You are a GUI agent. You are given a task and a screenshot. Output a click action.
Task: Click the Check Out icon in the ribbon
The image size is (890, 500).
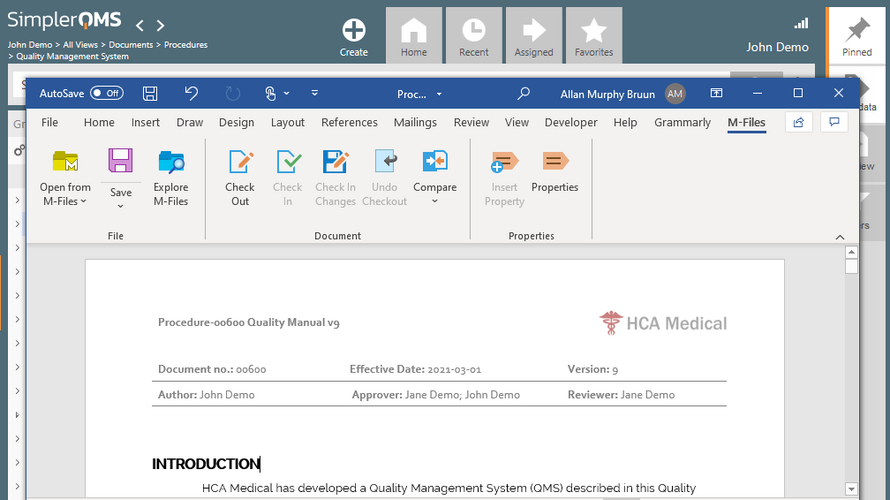(240, 163)
